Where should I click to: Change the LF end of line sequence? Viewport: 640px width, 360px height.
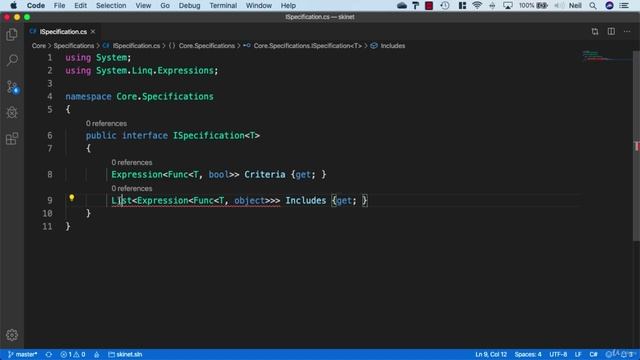tap(578, 354)
